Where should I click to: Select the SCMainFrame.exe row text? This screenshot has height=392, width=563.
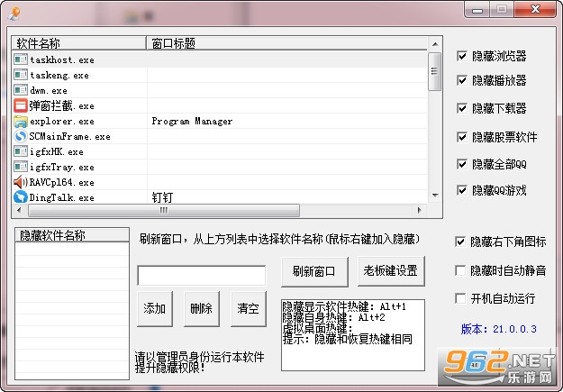(69, 137)
